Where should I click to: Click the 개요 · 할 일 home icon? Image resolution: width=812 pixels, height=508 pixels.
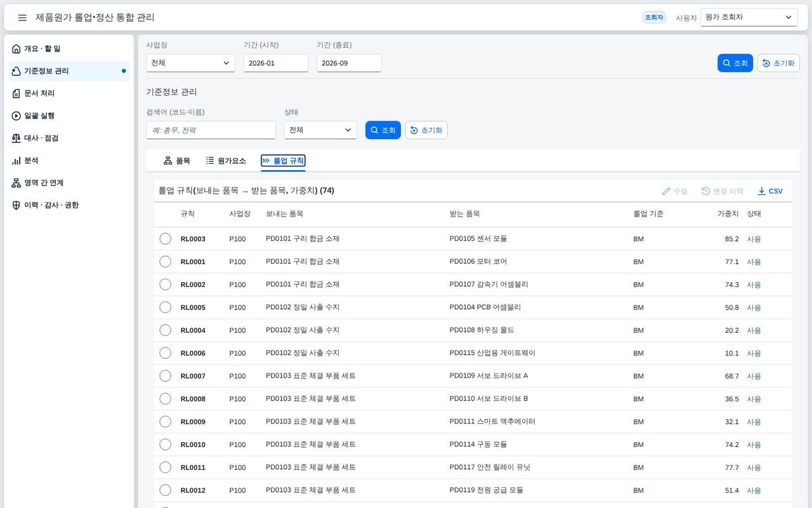16,49
